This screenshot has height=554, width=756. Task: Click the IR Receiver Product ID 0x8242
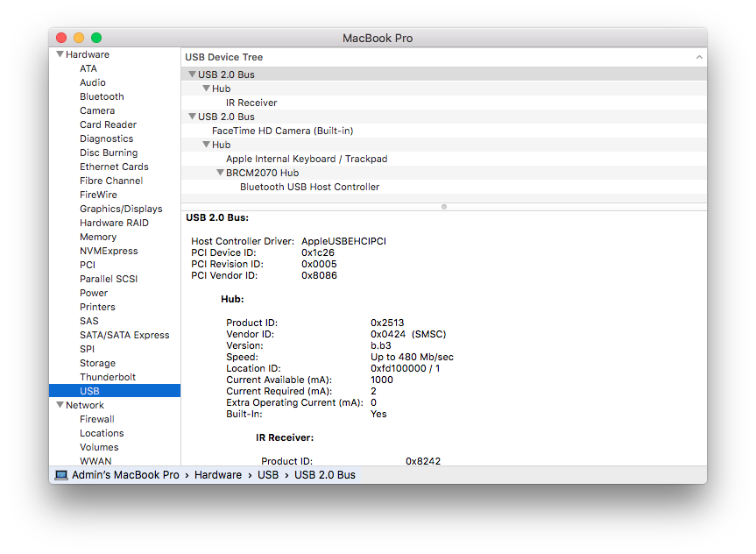pyautogui.click(x=423, y=461)
